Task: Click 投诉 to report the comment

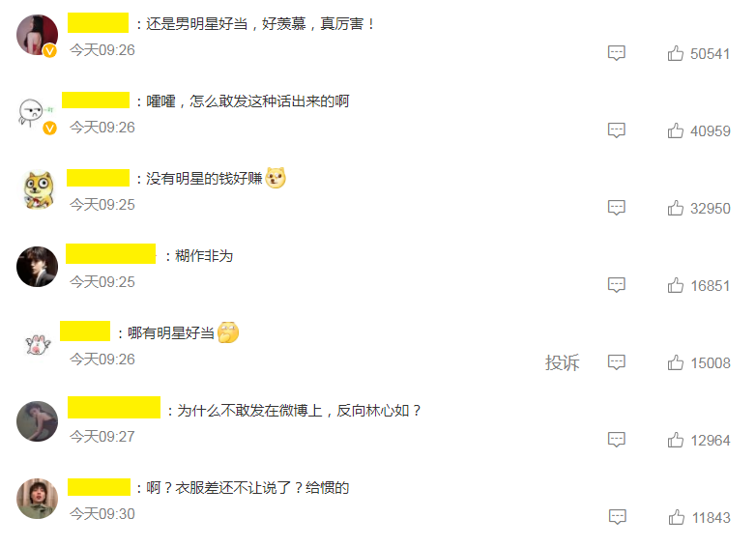Action: [x=563, y=362]
